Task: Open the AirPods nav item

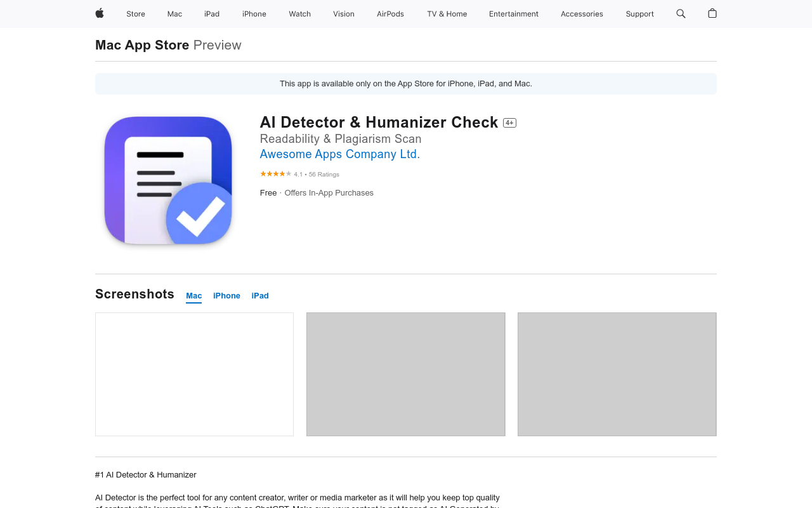Action: click(x=390, y=14)
